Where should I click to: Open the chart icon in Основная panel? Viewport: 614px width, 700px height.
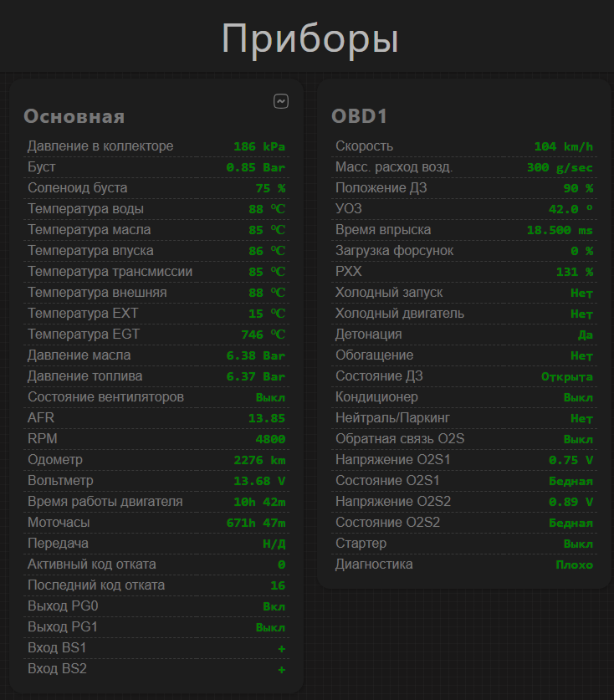coord(281,101)
